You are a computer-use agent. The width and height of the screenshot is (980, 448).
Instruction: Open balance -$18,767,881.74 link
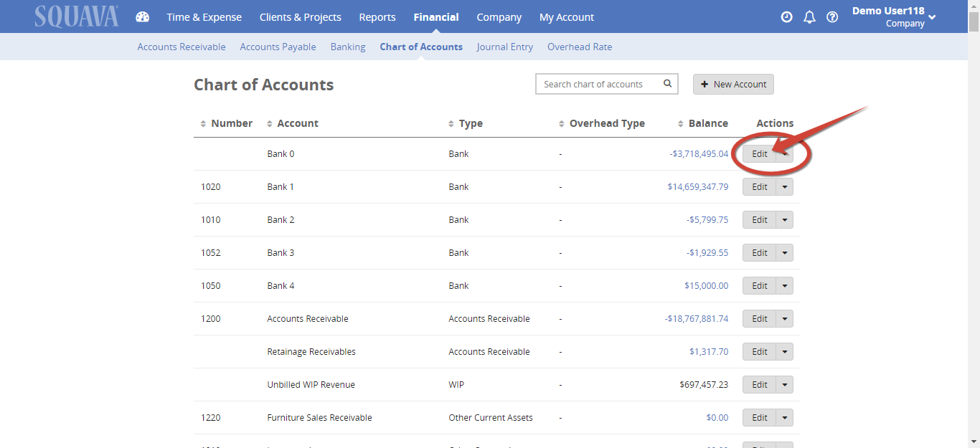tap(697, 319)
